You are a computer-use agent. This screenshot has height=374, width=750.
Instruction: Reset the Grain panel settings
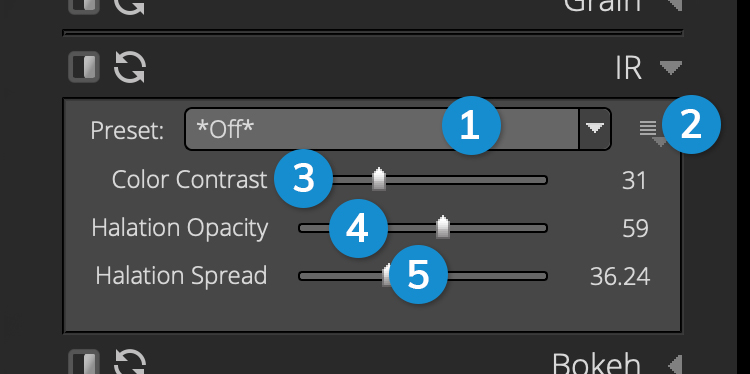[x=130, y=6]
